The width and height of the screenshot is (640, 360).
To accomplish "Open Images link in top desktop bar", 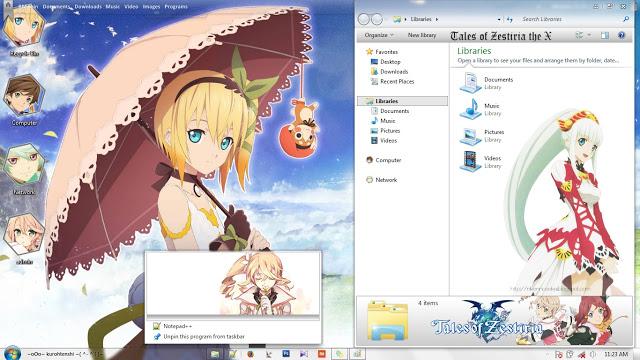I will 151,7.
